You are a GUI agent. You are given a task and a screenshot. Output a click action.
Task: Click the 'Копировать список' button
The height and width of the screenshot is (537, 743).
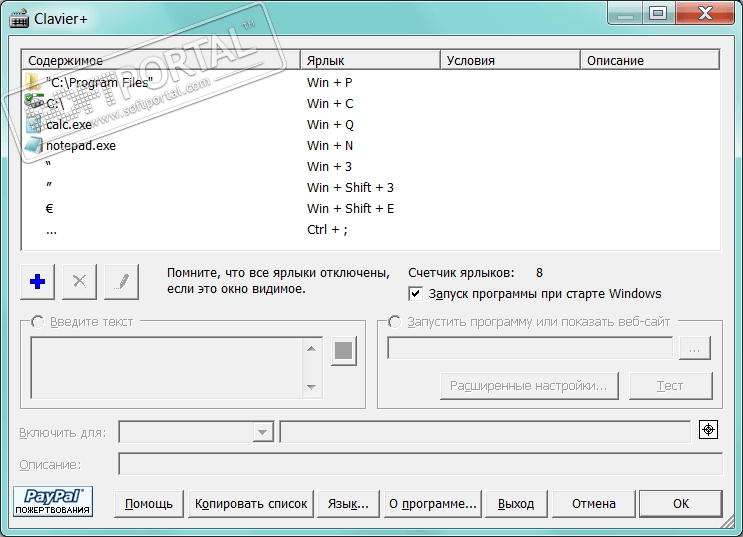pyautogui.click(x=251, y=503)
